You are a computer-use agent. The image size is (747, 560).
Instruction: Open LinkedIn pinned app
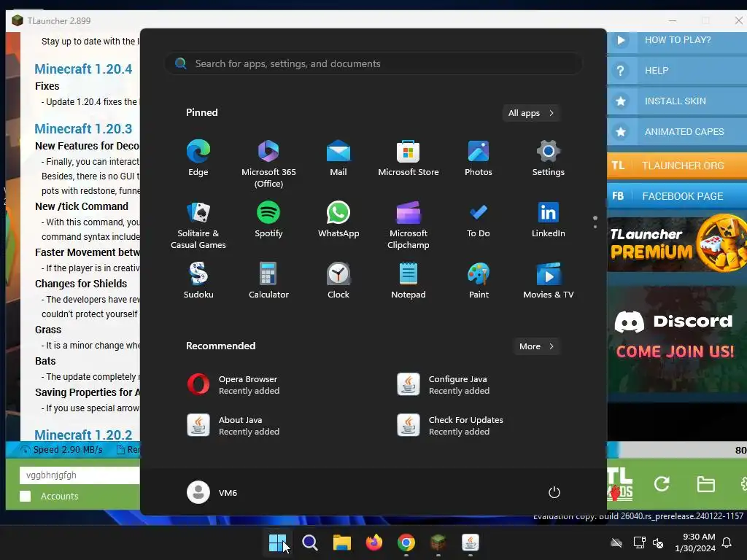point(549,219)
